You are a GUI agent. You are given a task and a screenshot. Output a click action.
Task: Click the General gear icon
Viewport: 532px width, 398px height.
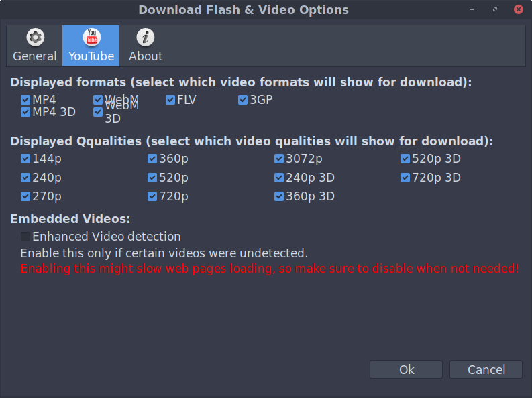coord(35,38)
